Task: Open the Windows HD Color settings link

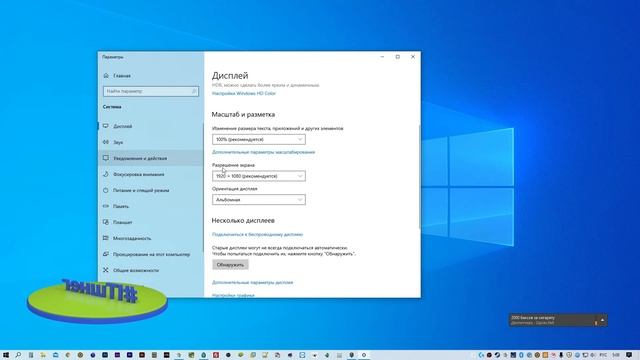Action: tap(244, 93)
